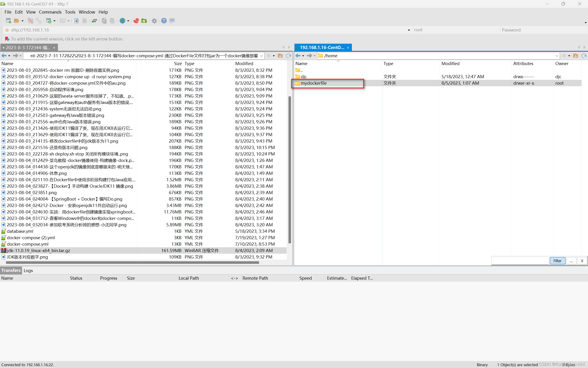The width and height of the screenshot is (588, 368).
Task: Refresh the remote /home listing
Action: (584, 56)
